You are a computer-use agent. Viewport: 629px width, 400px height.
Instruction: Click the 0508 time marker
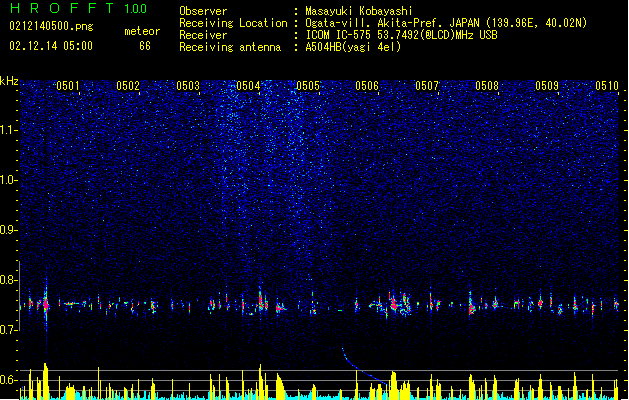tap(487, 86)
